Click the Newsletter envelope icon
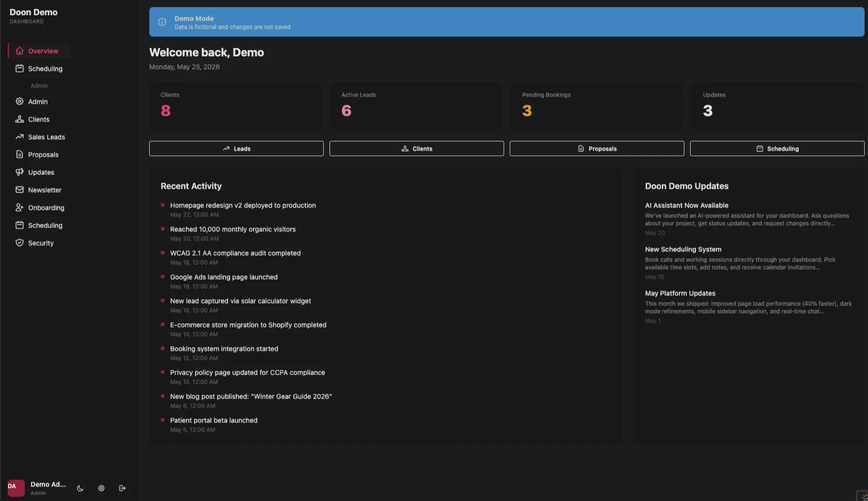 tap(19, 190)
